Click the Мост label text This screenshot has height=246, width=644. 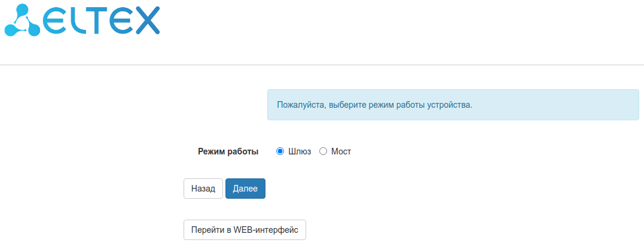(x=341, y=151)
